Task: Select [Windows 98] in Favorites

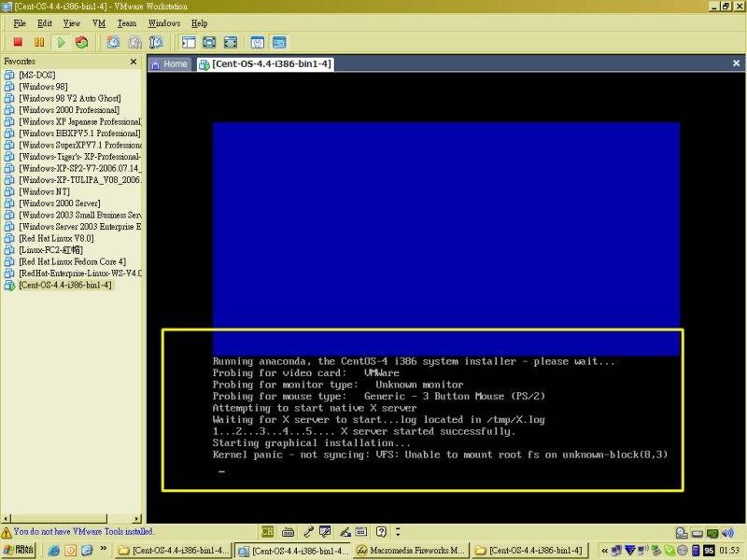Action: coord(36,87)
